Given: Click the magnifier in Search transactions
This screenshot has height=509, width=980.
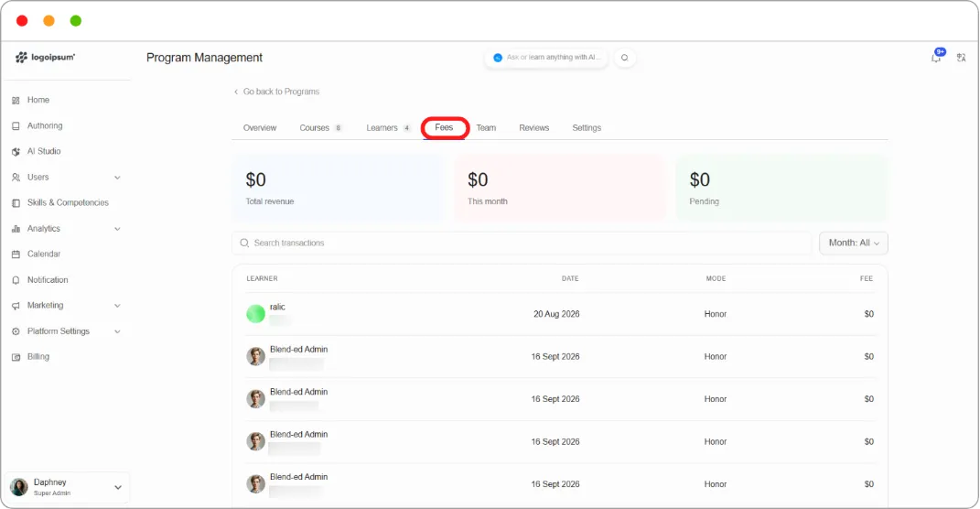Looking at the screenshot, I should pyautogui.click(x=244, y=243).
